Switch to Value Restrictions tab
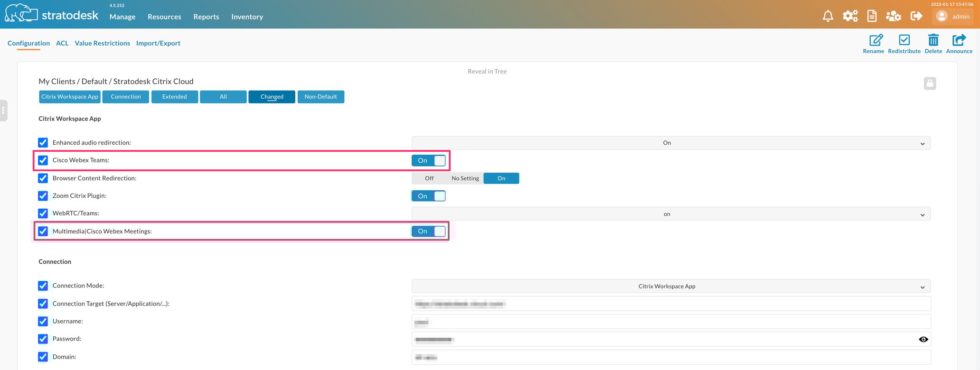Image resolution: width=980 pixels, height=370 pixels. pyautogui.click(x=102, y=43)
